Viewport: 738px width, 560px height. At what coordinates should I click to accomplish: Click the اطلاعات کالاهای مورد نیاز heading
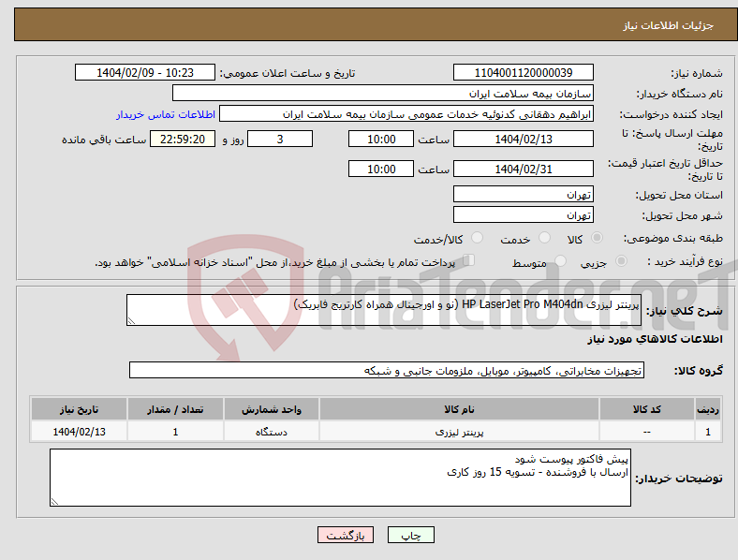pyautogui.click(x=655, y=339)
